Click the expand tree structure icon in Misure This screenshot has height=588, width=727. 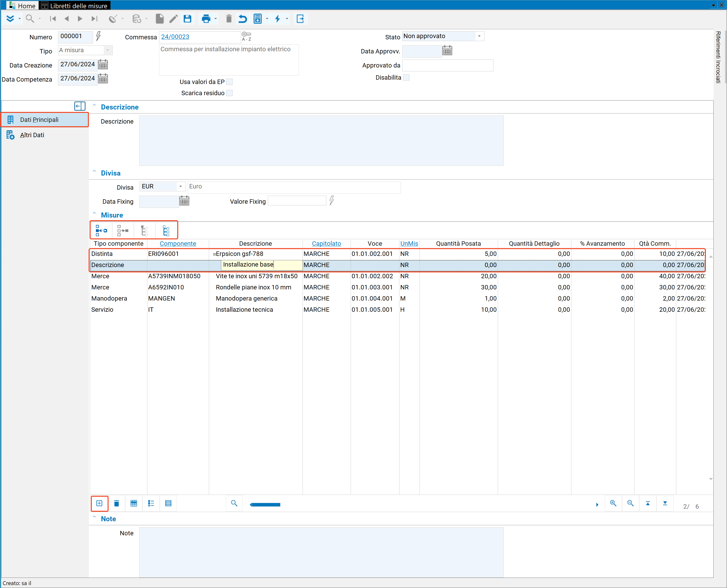tap(166, 231)
